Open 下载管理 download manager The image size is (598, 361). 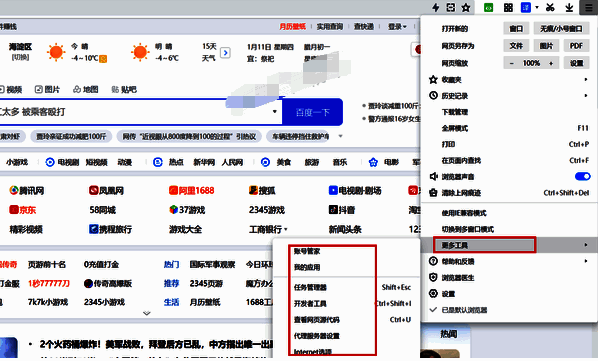click(x=509, y=112)
